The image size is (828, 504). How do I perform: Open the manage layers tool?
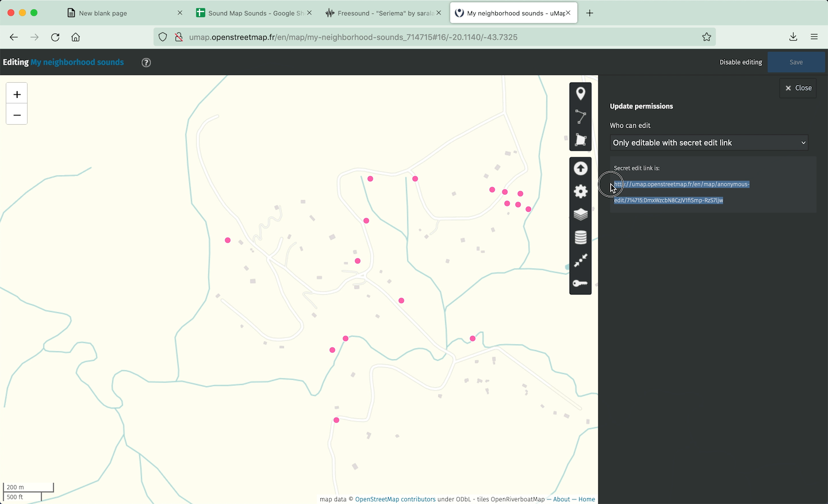pos(580,214)
